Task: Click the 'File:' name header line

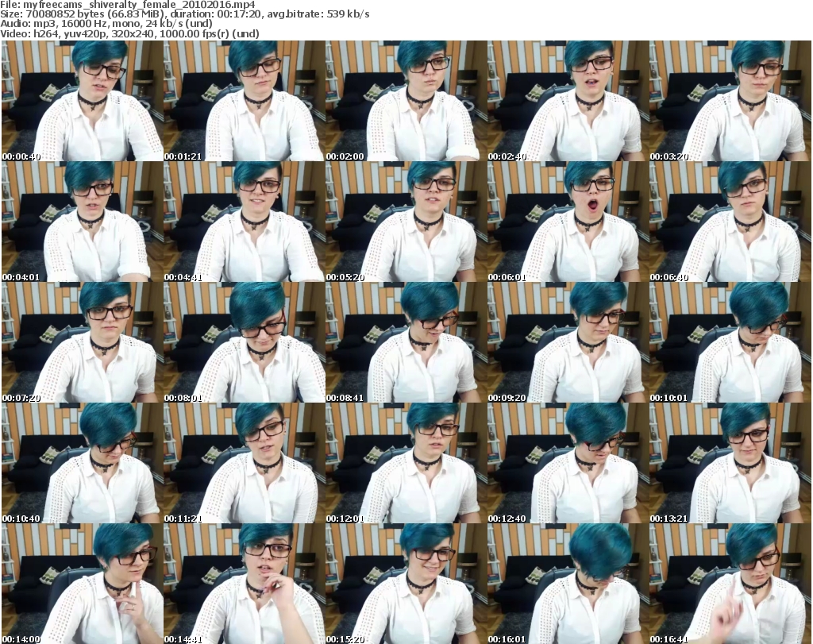Action: (128, 5)
